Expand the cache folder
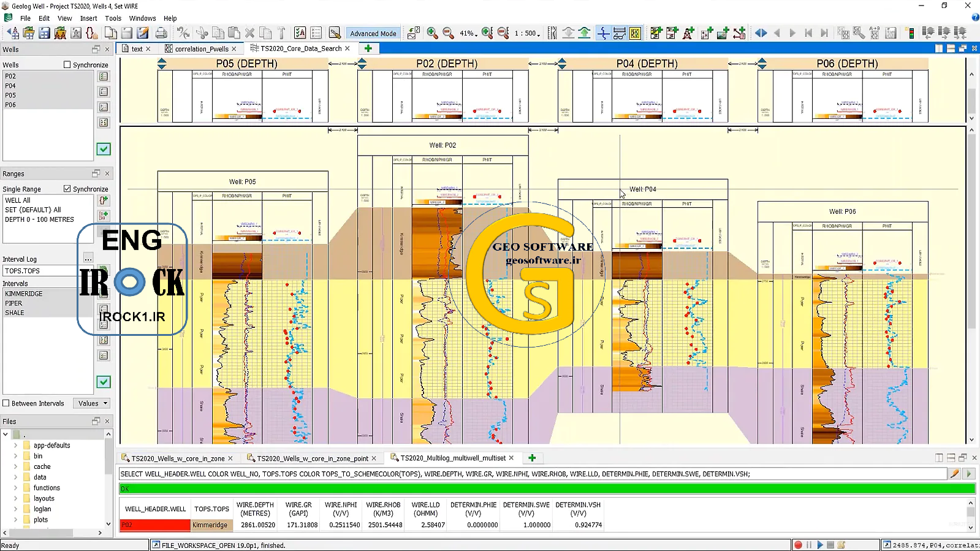Image resolution: width=980 pixels, height=551 pixels. (15, 466)
